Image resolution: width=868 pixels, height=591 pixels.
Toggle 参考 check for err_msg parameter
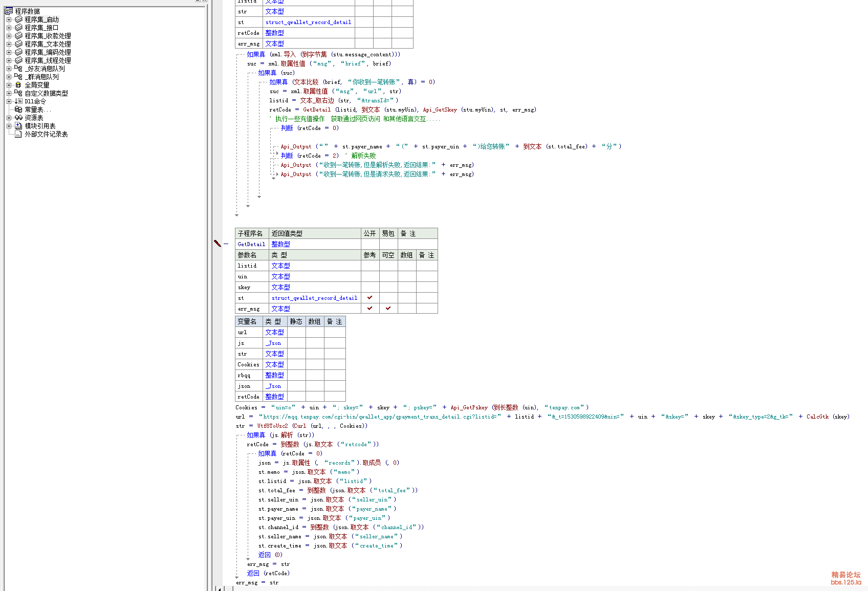pos(370,309)
